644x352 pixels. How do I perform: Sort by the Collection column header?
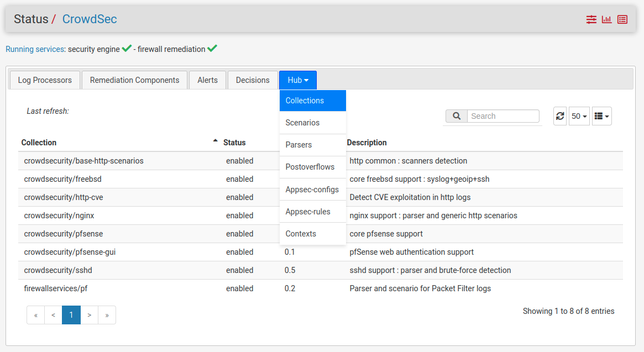pos(39,143)
